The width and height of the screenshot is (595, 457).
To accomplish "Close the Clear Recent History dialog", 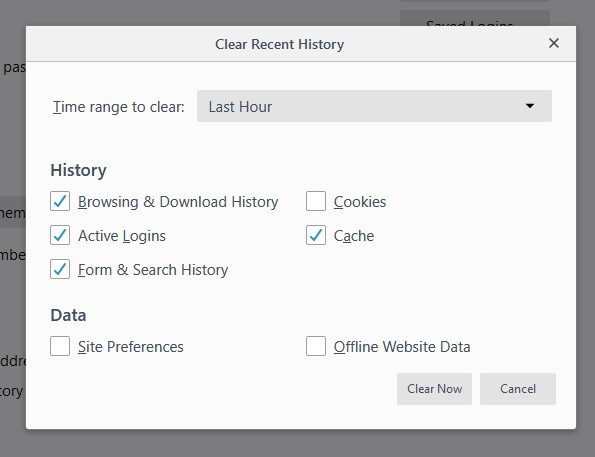I will click(x=554, y=43).
